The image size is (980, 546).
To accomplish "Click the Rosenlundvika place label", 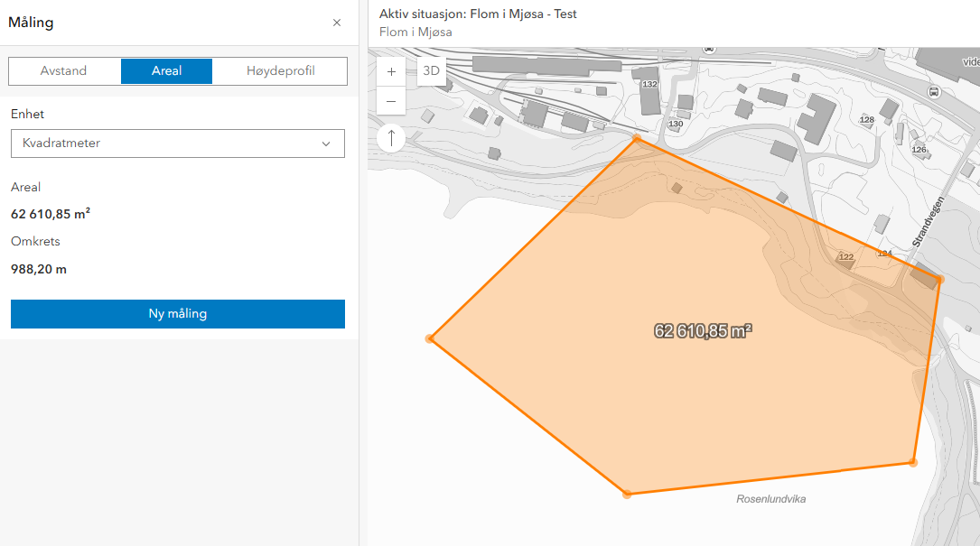I will [770, 499].
